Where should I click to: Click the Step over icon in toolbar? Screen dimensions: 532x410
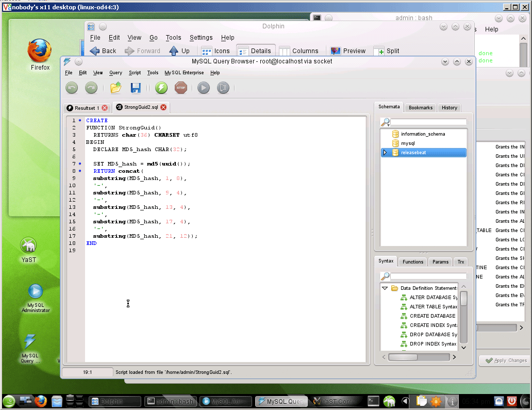click(223, 88)
